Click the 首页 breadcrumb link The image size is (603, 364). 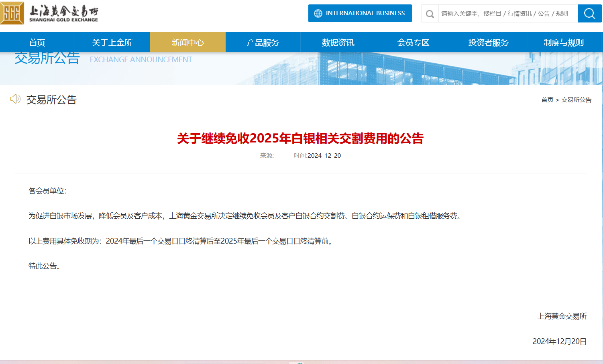coord(547,100)
